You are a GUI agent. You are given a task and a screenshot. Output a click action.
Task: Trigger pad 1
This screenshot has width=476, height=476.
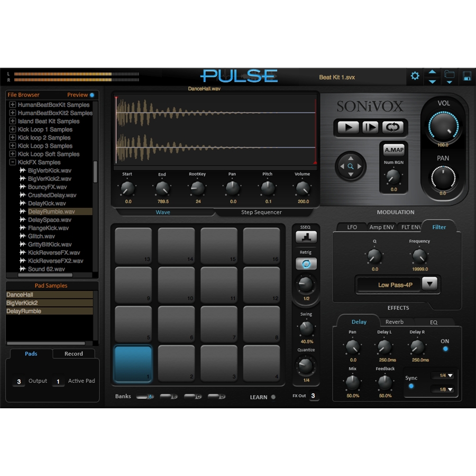click(133, 364)
